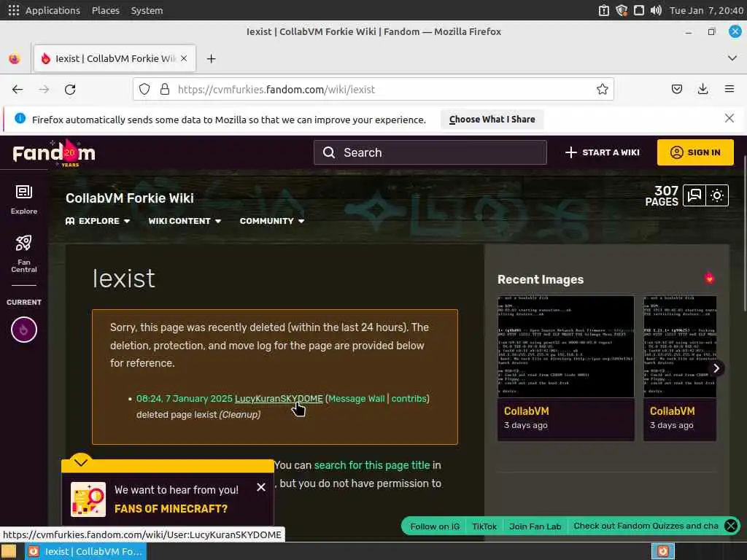Click the Choose What I Share button
Screen dimensions: 747x560
click(x=492, y=119)
